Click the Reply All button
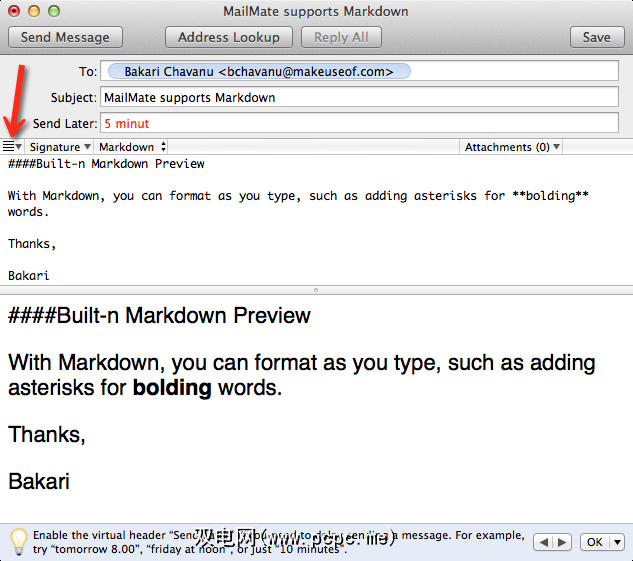633x561 pixels. (x=341, y=37)
